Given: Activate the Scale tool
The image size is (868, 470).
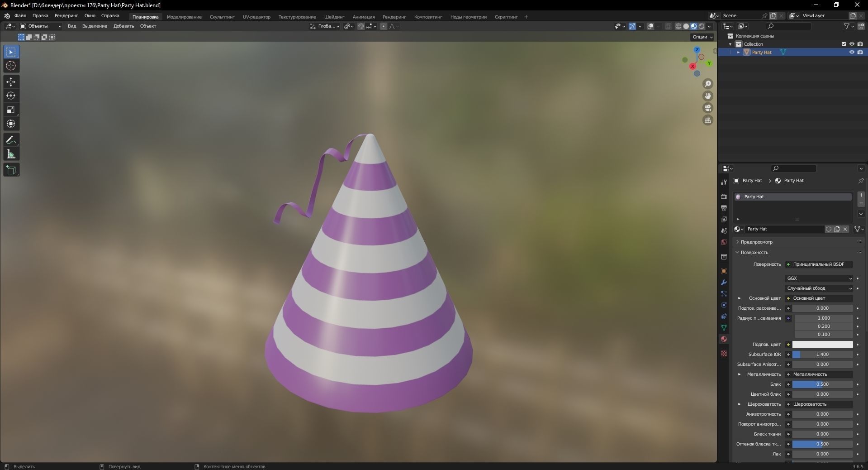Looking at the screenshot, I should click(x=11, y=110).
